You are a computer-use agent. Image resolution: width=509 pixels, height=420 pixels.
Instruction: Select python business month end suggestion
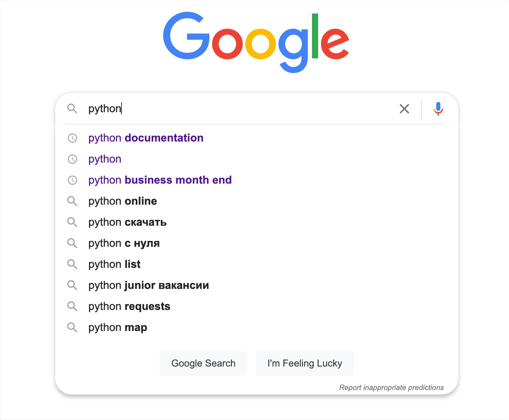pyautogui.click(x=160, y=180)
